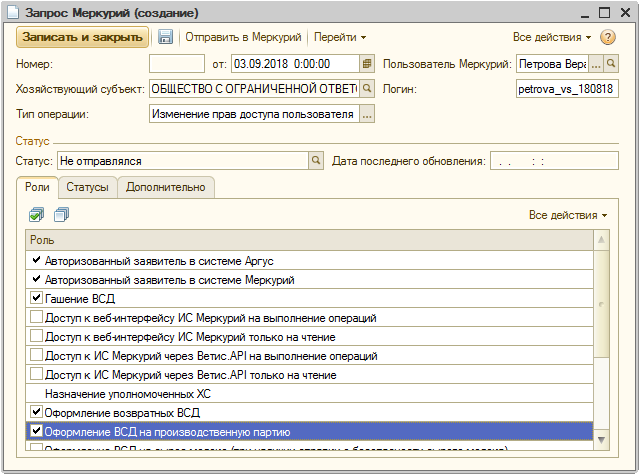Click the Тип операции field
The width and height of the screenshot is (639, 474).
pos(254,114)
